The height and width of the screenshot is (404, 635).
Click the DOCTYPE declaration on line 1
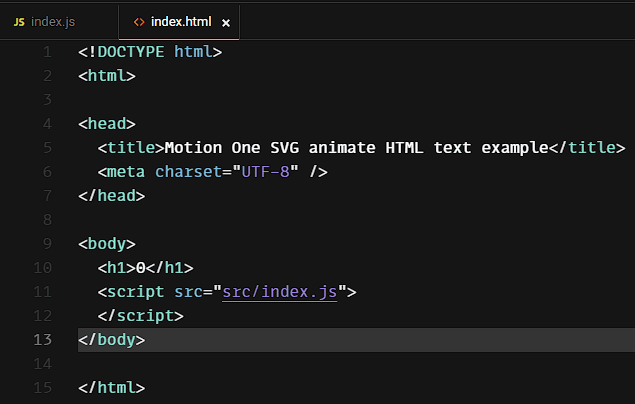(150, 52)
